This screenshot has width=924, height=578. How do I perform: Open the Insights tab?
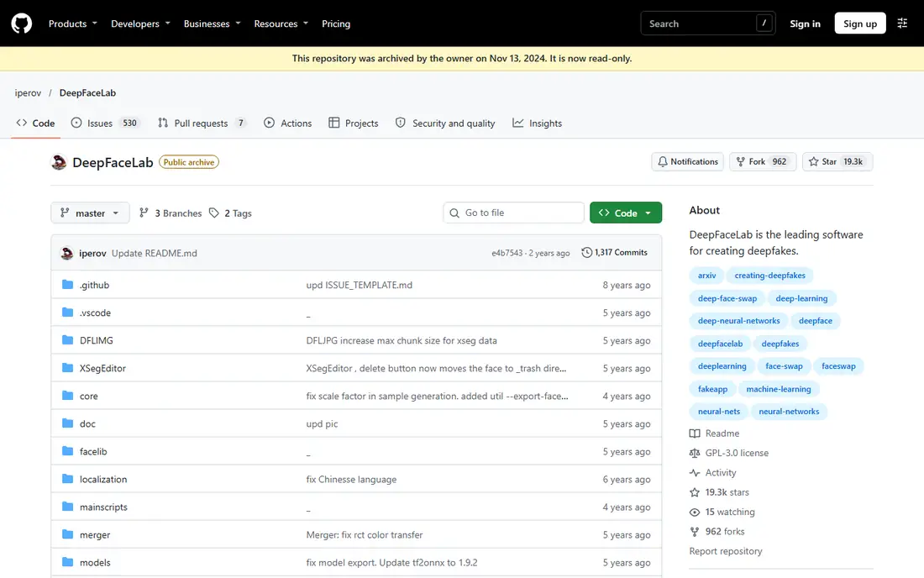[537, 123]
